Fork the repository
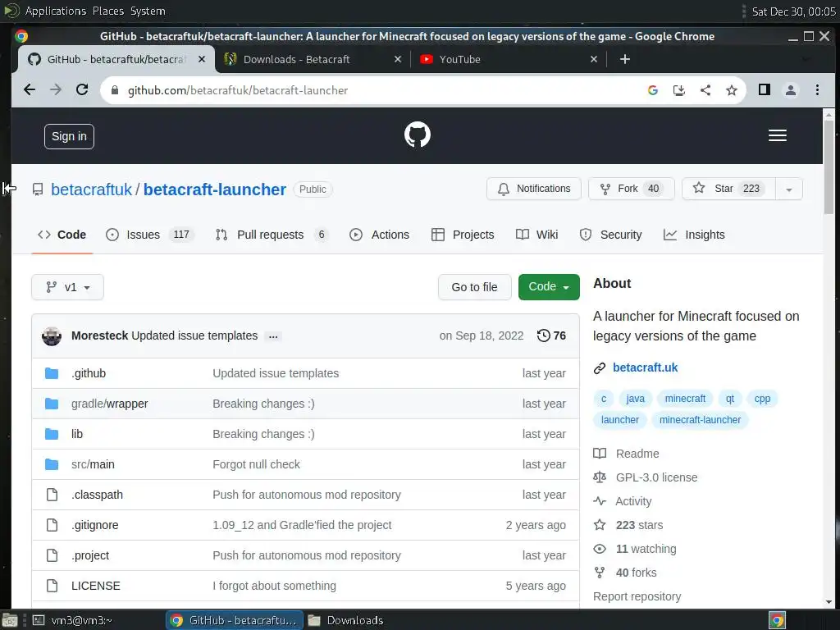The height and width of the screenshot is (630, 840). click(x=631, y=189)
